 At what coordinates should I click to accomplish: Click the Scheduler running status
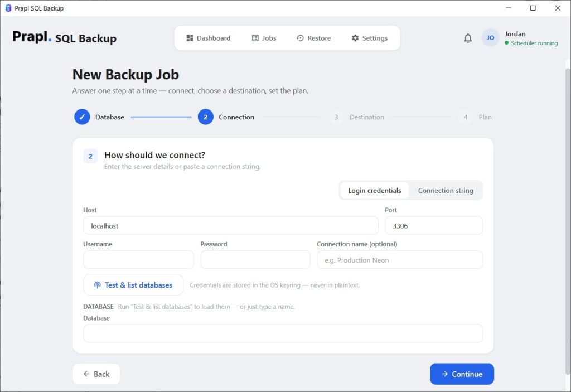(531, 43)
